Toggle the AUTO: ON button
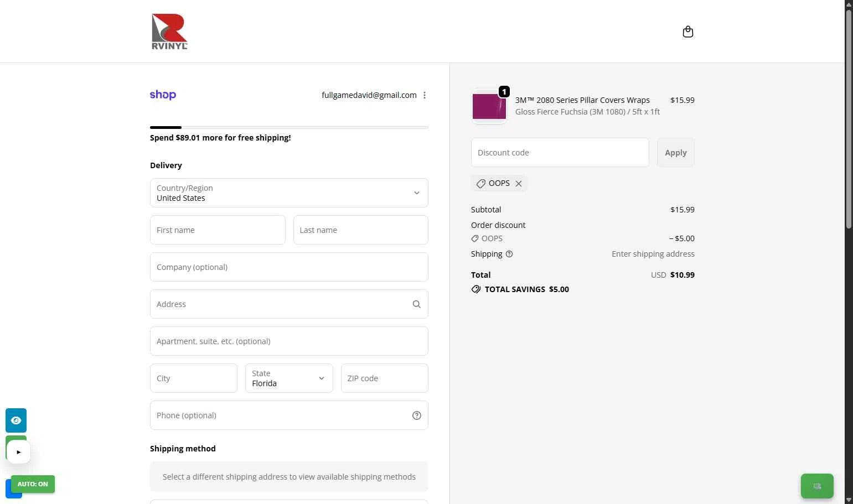 coord(33,484)
